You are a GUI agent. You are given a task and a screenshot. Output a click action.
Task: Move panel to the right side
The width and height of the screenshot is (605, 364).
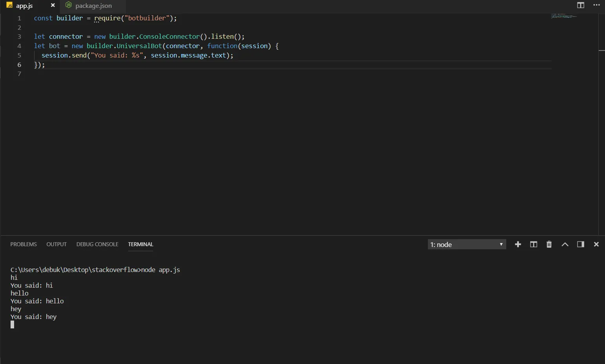(580, 244)
